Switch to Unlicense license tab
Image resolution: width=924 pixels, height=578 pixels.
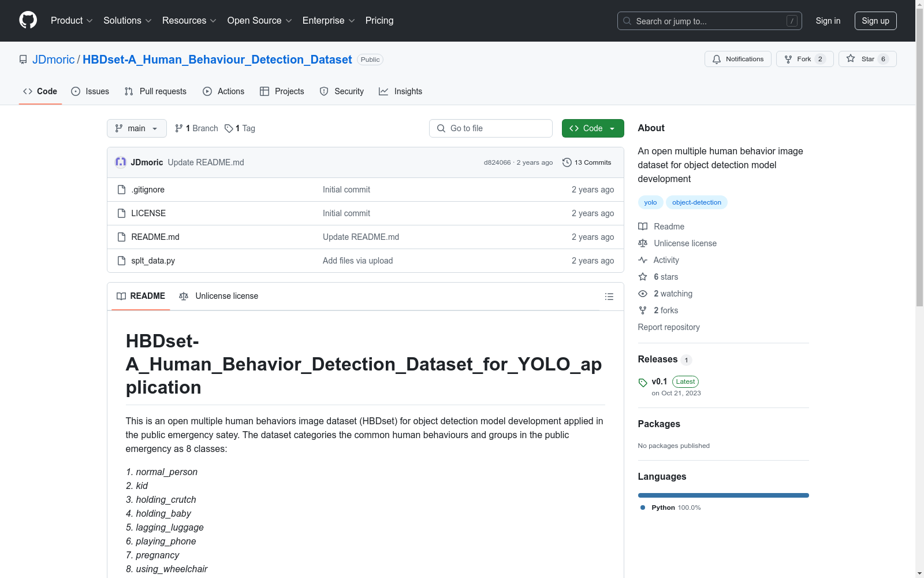pos(219,296)
